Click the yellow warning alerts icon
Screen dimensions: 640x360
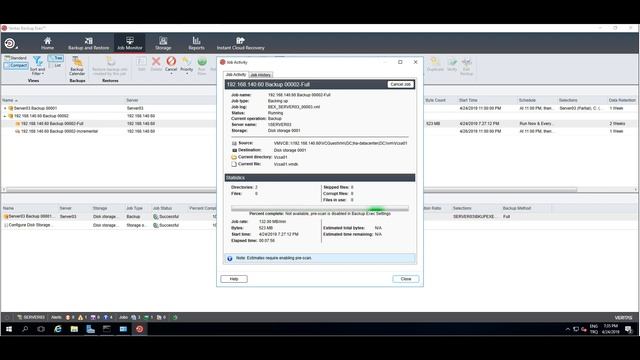tap(80, 317)
